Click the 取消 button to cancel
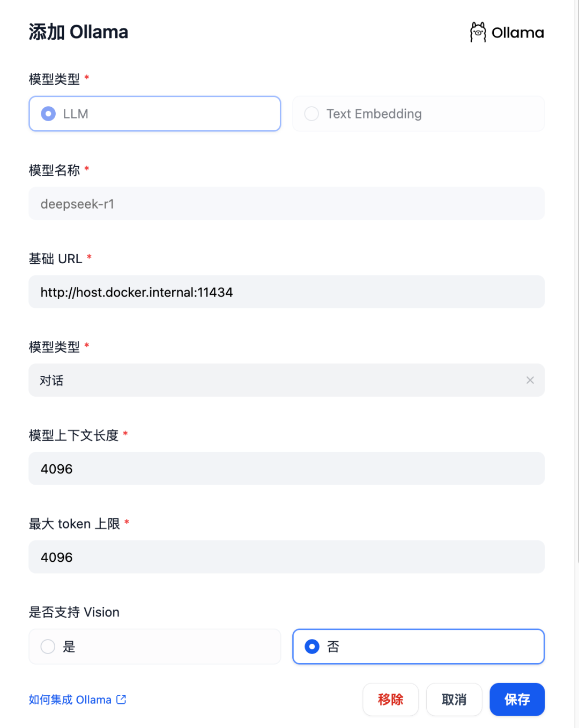This screenshot has width=579, height=728. click(x=454, y=700)
